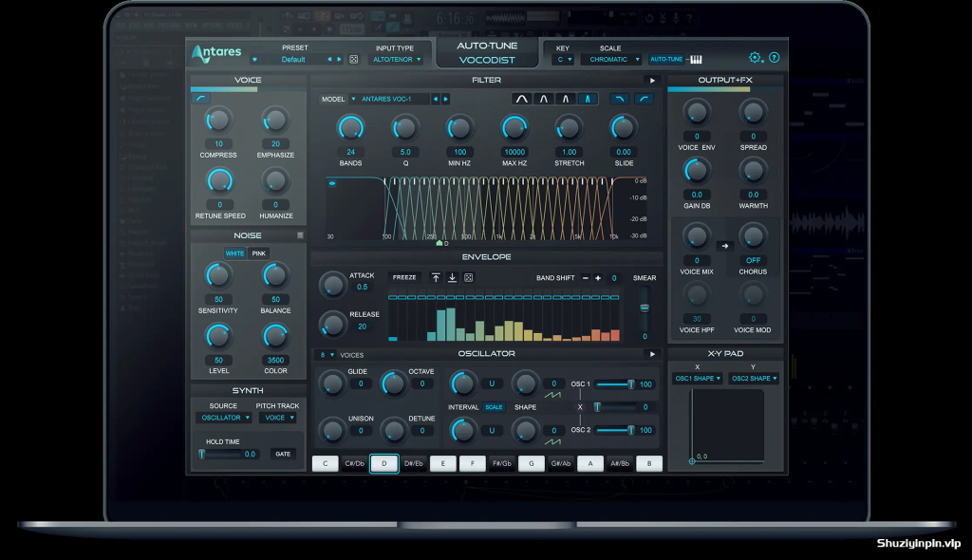Toggle the envelope Freeze button
The width and height of the screenshot is (972, 560).
404,278
